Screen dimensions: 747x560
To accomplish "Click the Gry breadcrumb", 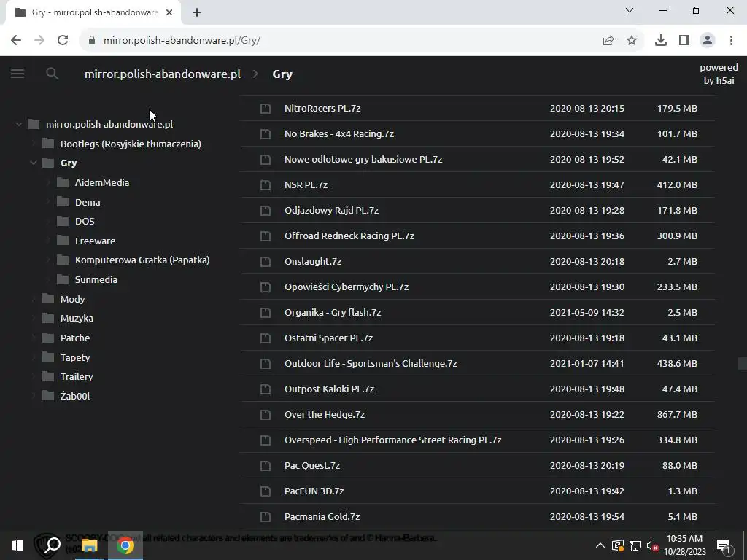I will pos(282,74).
